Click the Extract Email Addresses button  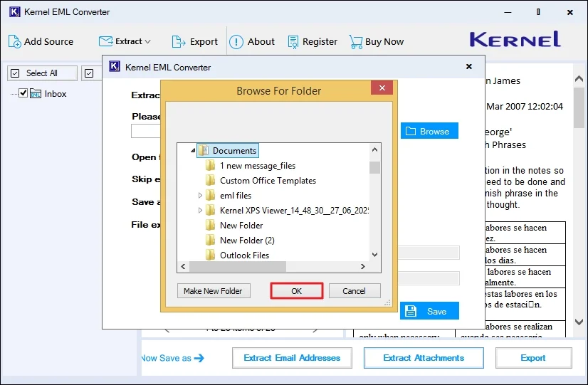pos(292,358)
